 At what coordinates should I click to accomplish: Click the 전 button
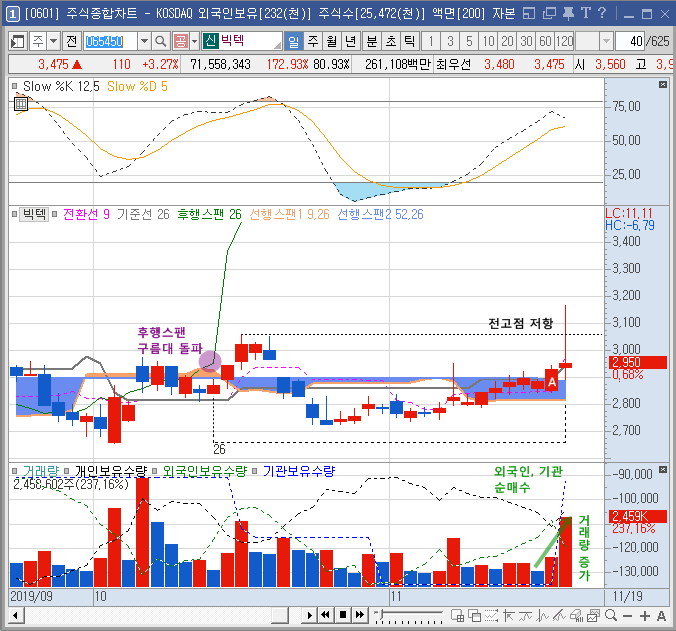(72, 42)
